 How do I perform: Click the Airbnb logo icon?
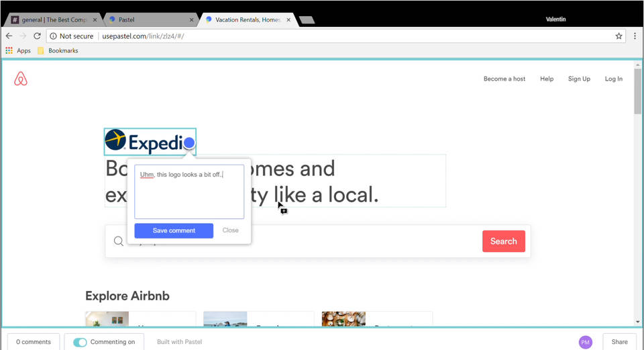coord(21,79)
